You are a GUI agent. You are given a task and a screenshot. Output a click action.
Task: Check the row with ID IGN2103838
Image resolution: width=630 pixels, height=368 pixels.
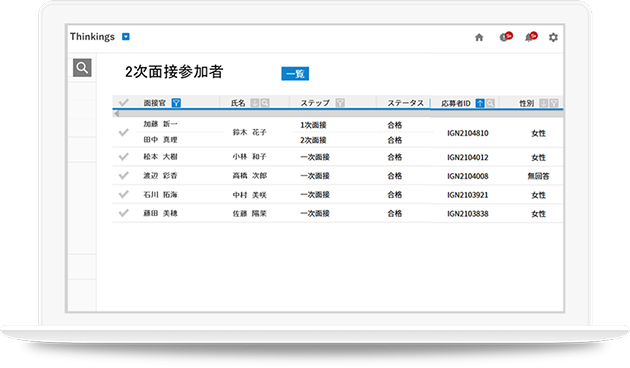(124, 213)
